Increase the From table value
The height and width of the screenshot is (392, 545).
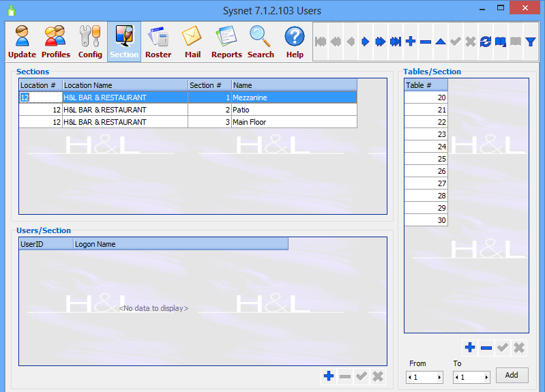[440, 377]
